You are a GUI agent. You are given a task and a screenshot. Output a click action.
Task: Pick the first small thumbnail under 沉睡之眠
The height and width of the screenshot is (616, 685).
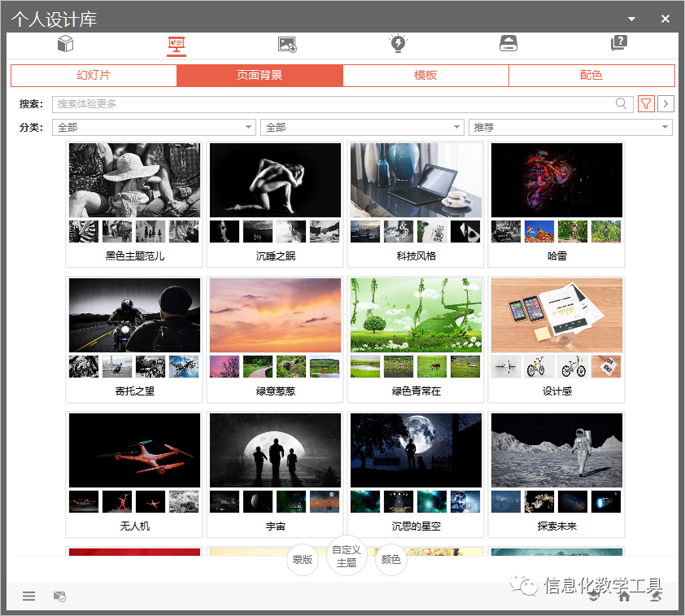click(x=225, y=232)
